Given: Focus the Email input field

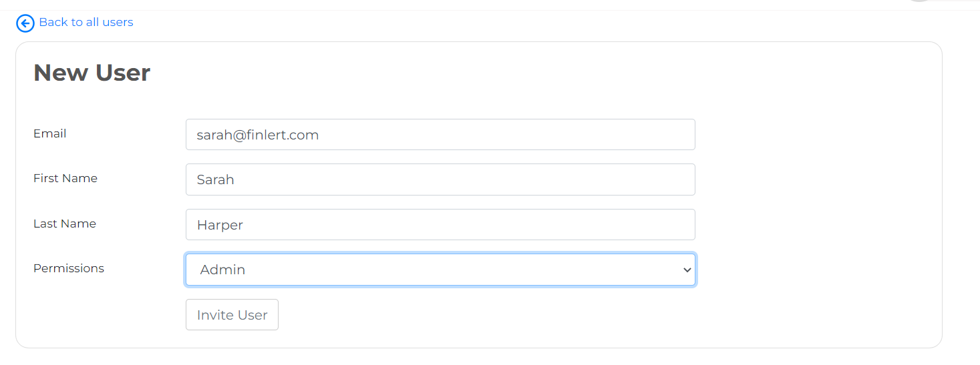Looking at the screenshot, I should point(440,135).
